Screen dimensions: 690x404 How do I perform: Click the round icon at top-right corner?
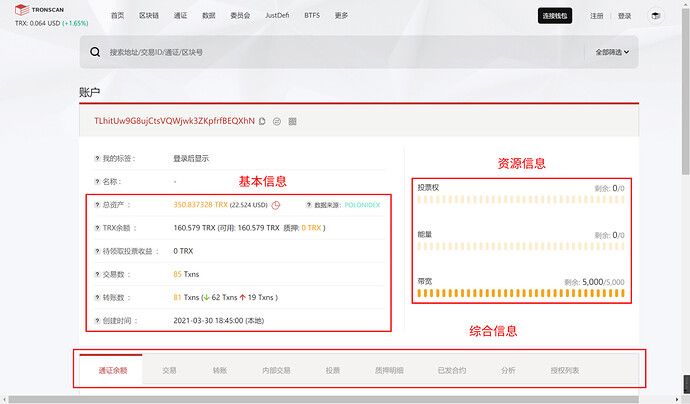click(x=655, y=16)
